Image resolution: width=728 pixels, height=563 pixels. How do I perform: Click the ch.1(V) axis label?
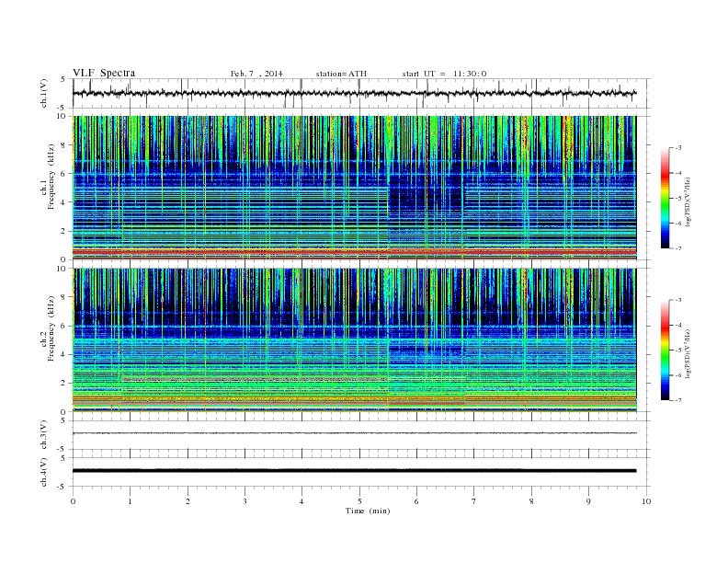(x=44, y=93)
